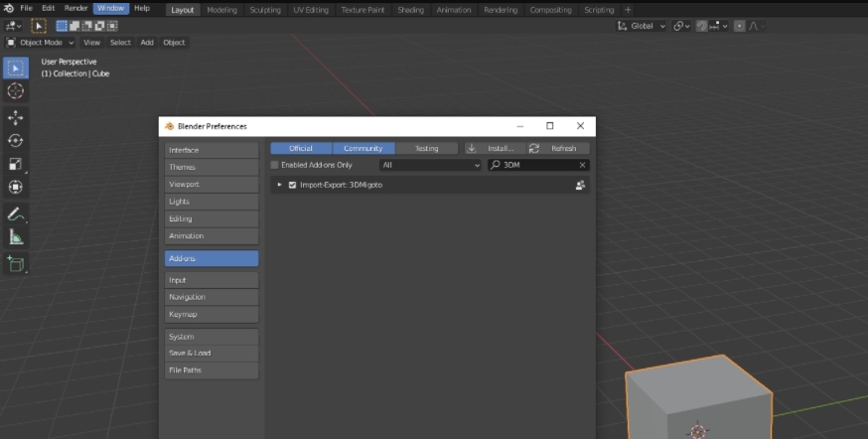Viewport: 868px width, 439px height.
Task: Open the add-on category All dropdown
Action: coord(430,165)
